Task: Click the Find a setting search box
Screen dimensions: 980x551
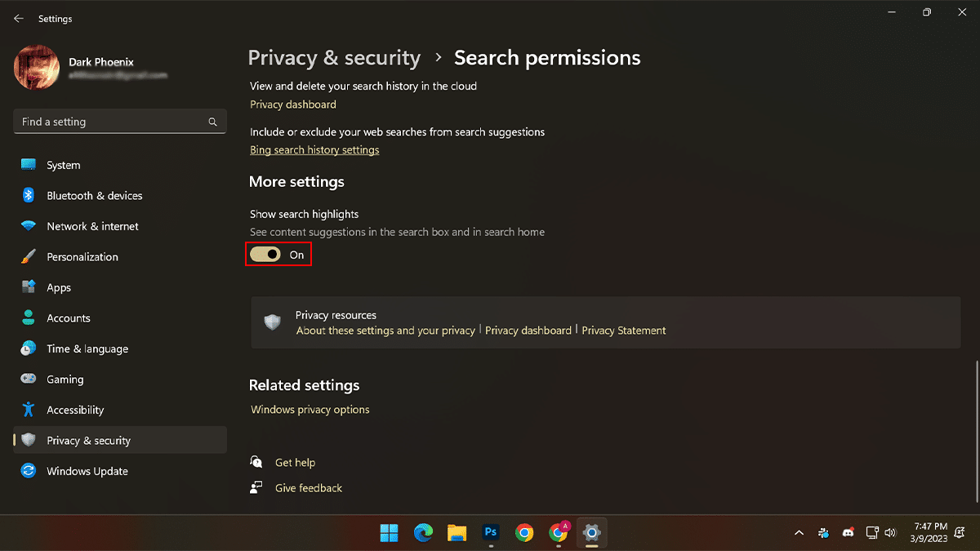Action: pyautogui.click(x=110, y=122)
